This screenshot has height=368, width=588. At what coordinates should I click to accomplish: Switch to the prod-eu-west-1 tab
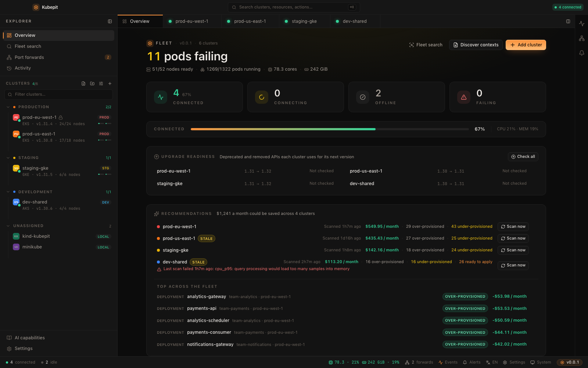pyautogui.click(x=192, y=21)
